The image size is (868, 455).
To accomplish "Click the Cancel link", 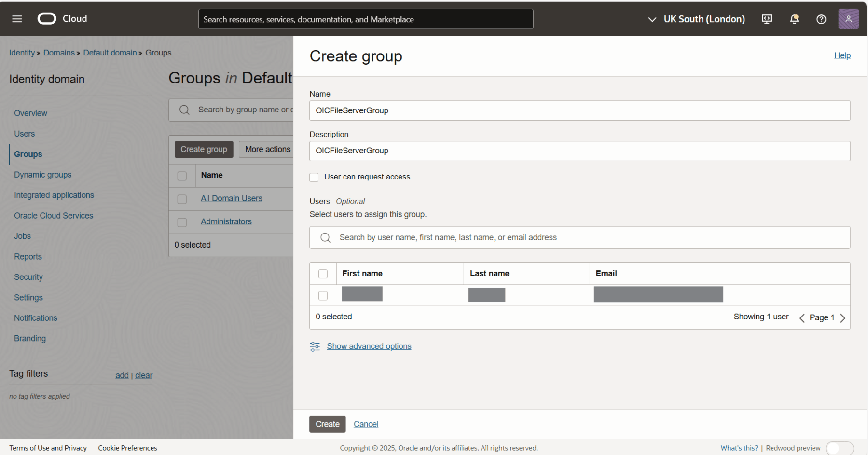I will point(366,424).
